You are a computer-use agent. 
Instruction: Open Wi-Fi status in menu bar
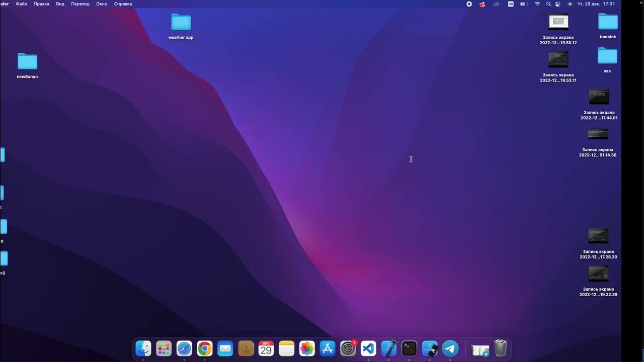[537, 4]
